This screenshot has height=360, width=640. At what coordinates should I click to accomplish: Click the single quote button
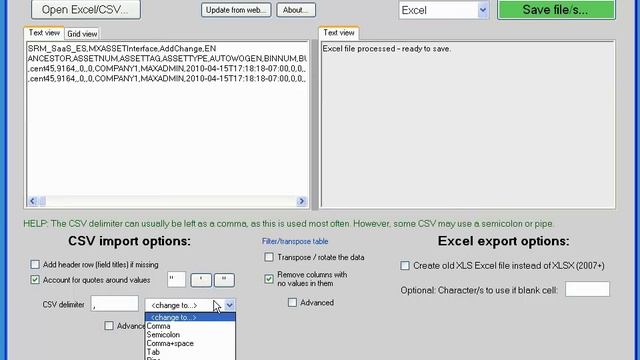point(201,280)
